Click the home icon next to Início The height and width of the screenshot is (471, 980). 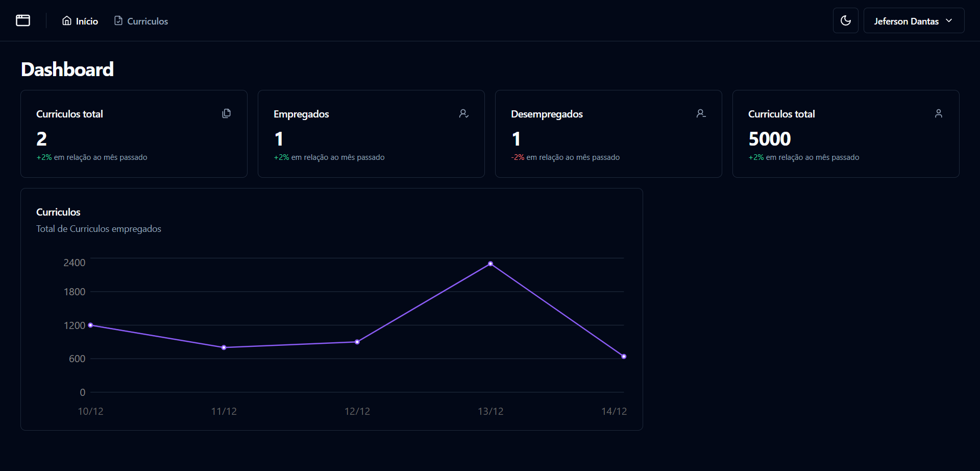68,20
